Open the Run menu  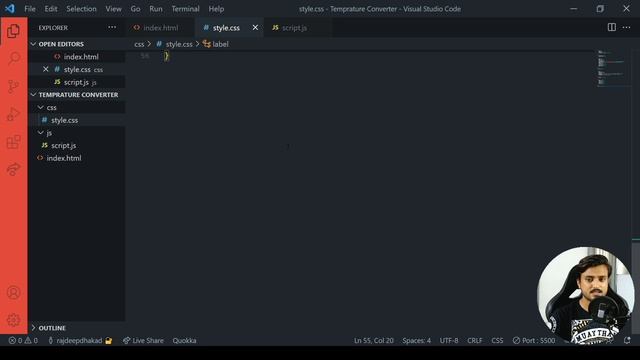[x=156, y=9]
